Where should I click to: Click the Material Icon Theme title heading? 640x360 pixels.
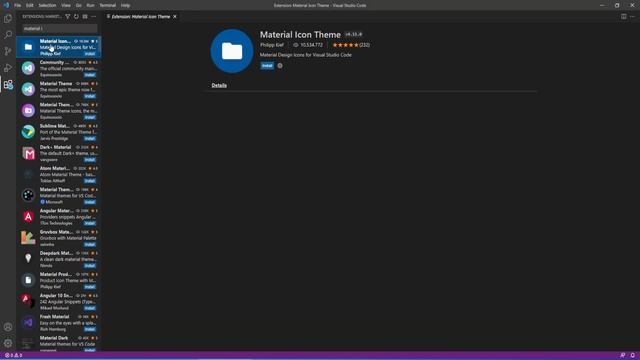pyautogui.click(x=300, y=35)
